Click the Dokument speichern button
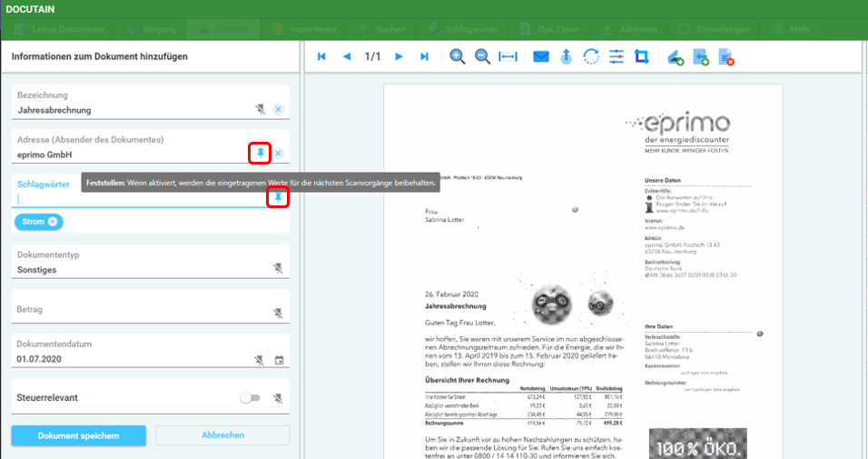 point(79,435)
